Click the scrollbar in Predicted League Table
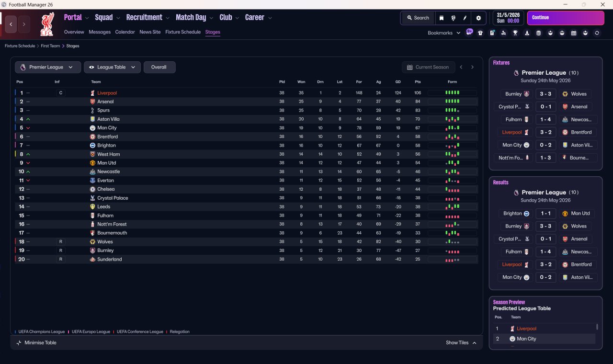This screenshot has width=613, height=364. pyautogui.click(x=597, y=327)
